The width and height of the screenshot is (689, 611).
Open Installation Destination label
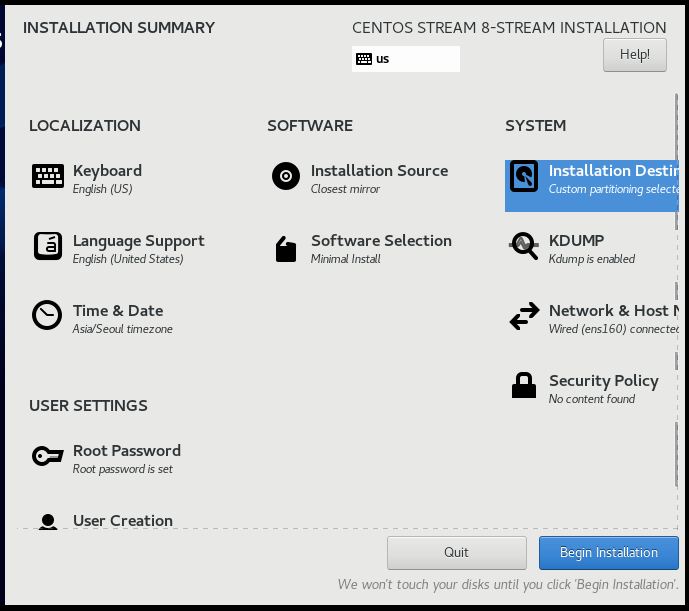pyautogui.click(x=613, y=171)
